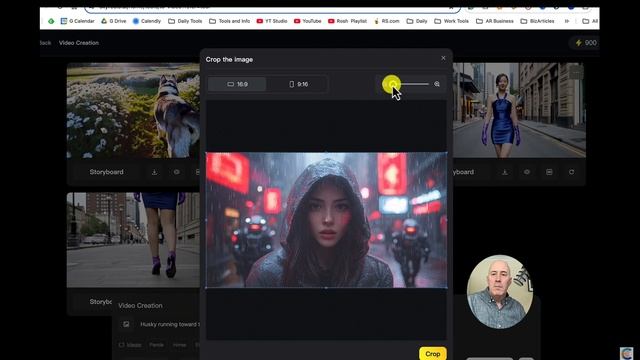Open the husky in flowers thumbnail
Image resolution: width=640 pixels, height=360 pixels.
(x=133, y=110)
